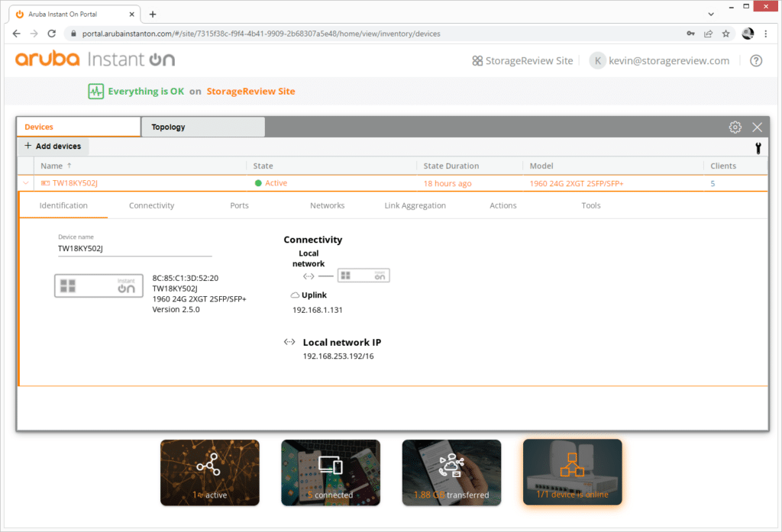782x532 pixels.
Task: Open the Chrome three-dot menu
Action: pyautogui.click(x=765, y=34)
